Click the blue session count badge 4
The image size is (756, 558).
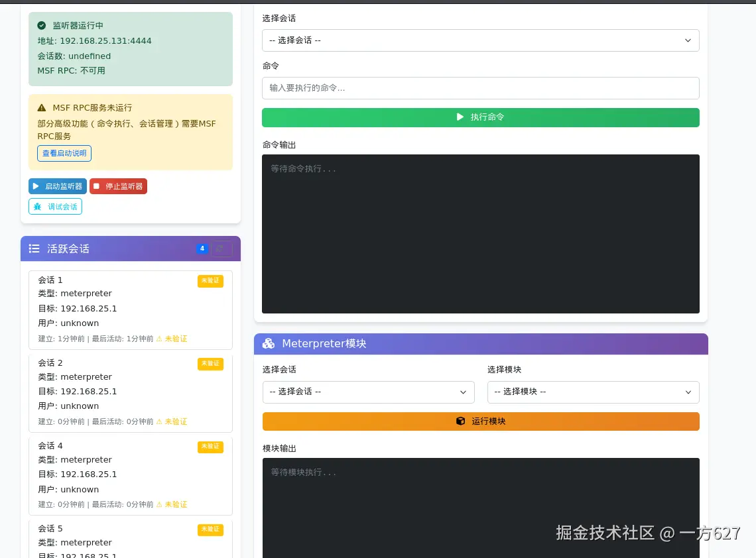tap(202, 249)
